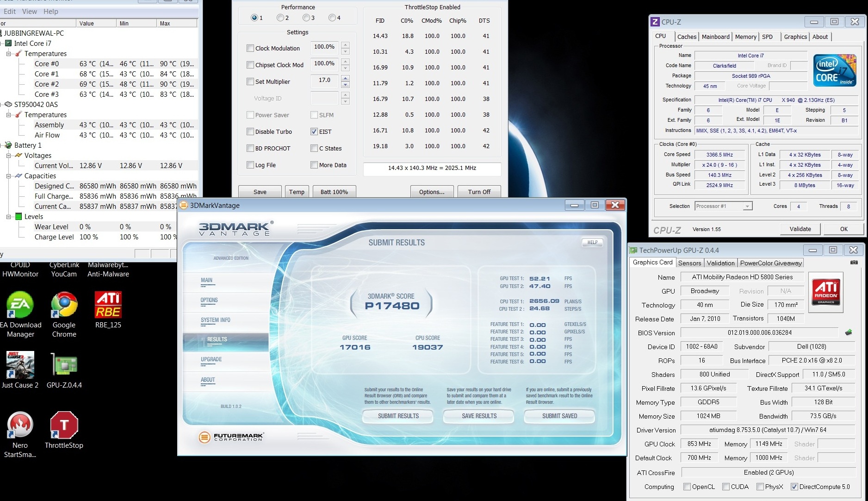Click the Futuremark Corporation logo
This screenshot has width=868, height=501.
pyautogui.click(x=231, y=437)
